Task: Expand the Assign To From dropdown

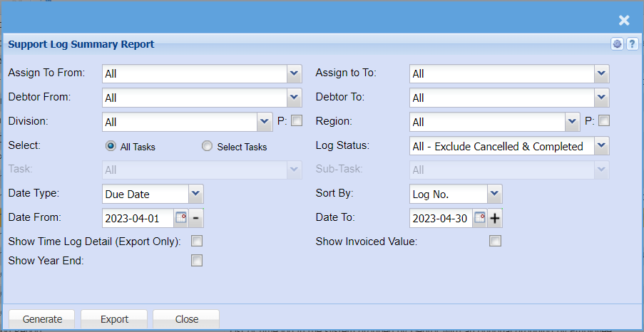Action: pyautogui.click(x=294, y=73)
